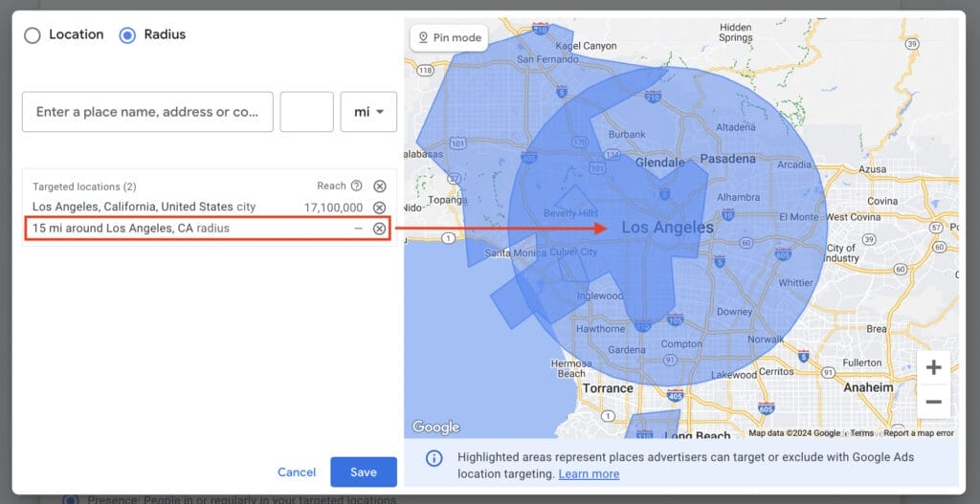Remove 15 mi around Los Angeles radius
Image resolution: width=980 pixels, height=504 pixels.
point(379,229)
